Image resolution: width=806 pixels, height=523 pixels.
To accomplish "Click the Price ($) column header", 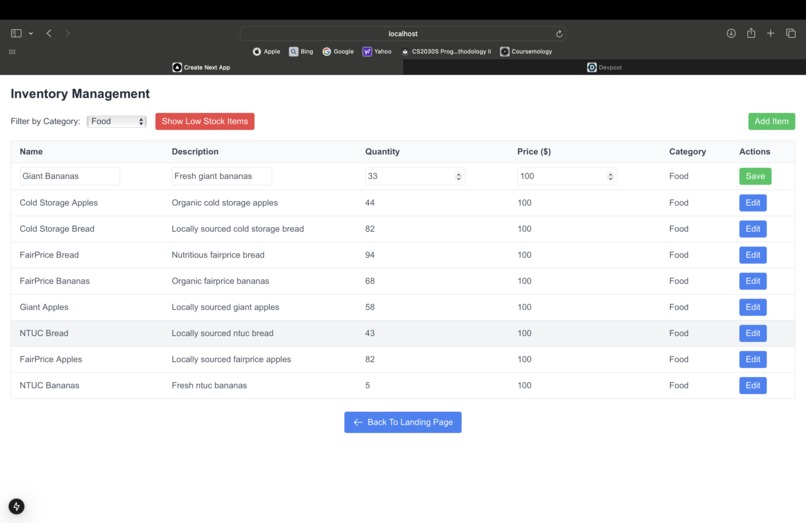I will pyautogui.click(x=534, y=152).
